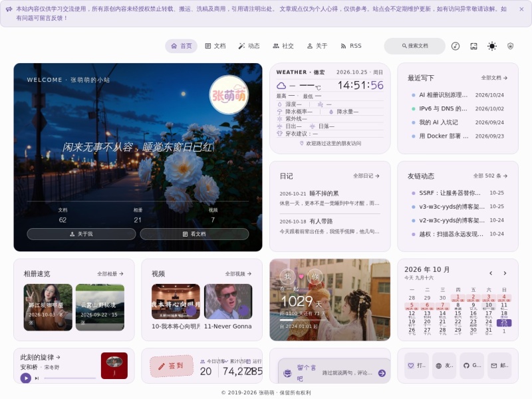Open 全部相册 link
532x399 pixels.
[110, 274]
